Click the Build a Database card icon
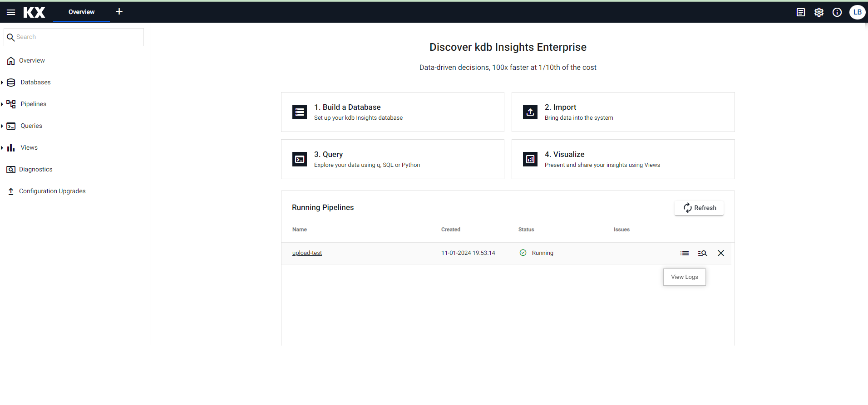This screenshot has height=405, width=868. [x=300, y=112]
